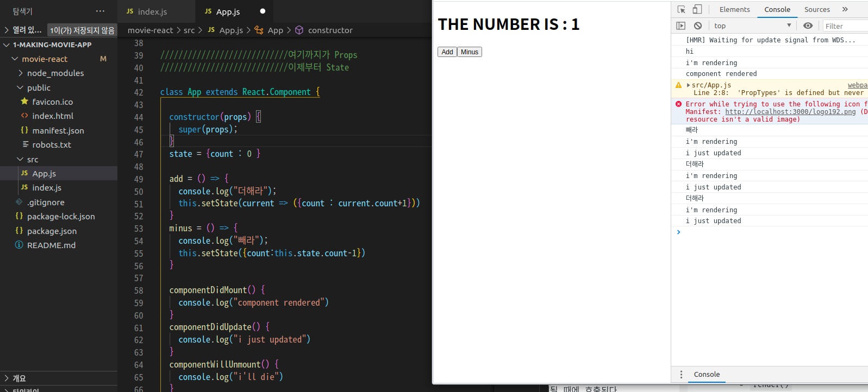This screenshot has height=392, width=868.
Task: Clear the console with the block icon
Action: point(698,26)
